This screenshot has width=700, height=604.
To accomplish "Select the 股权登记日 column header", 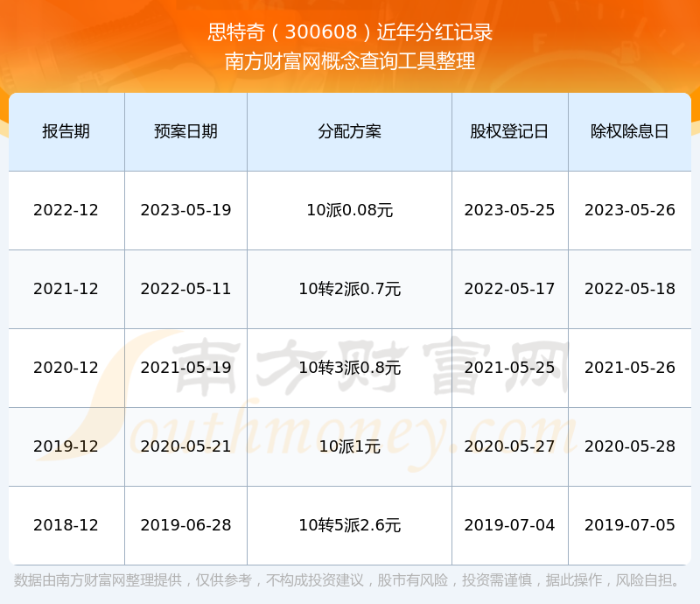I will [x=509, y=131].
